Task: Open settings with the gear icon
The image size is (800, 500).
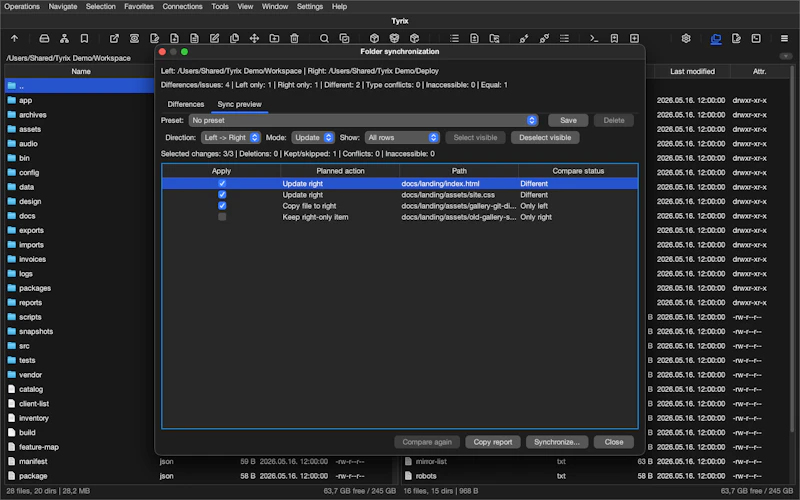Action: pos(686,38)
